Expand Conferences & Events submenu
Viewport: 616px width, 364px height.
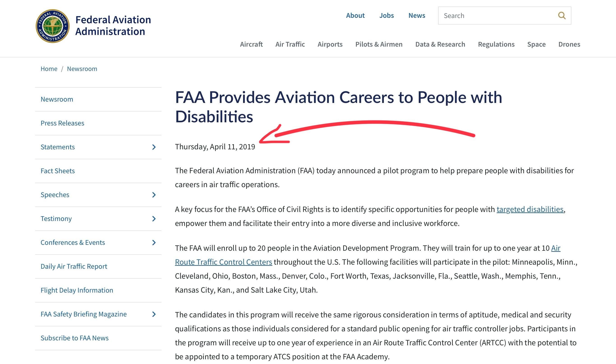pos(154,243)
